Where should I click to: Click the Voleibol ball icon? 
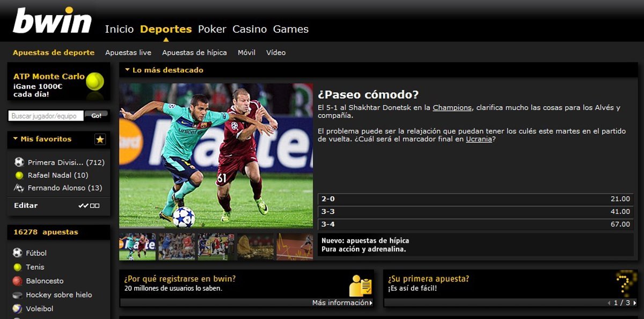coord(18,309)
